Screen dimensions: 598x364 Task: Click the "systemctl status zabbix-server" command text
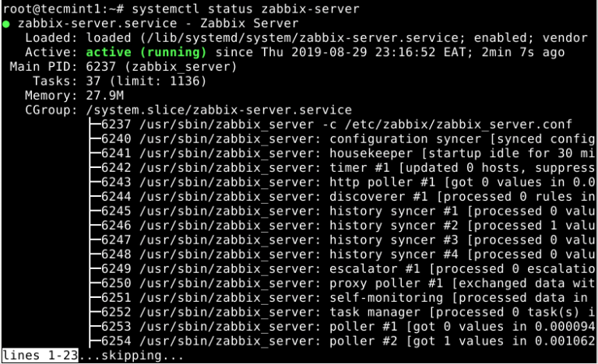[x=235, y=9]
